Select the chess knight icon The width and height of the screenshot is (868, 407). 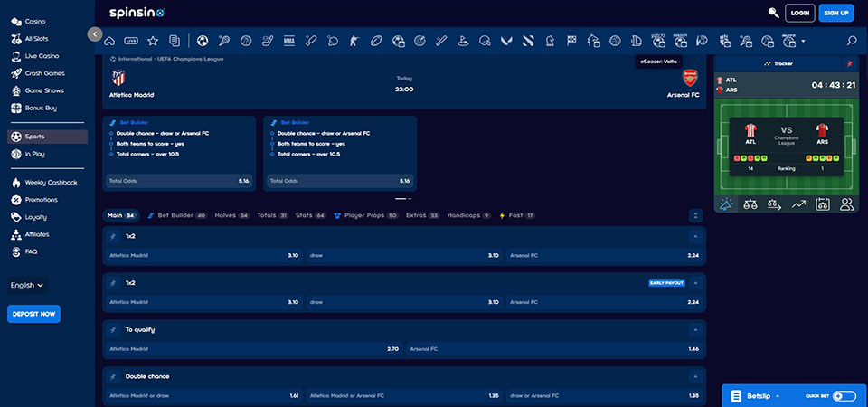[x=550, y=41]
